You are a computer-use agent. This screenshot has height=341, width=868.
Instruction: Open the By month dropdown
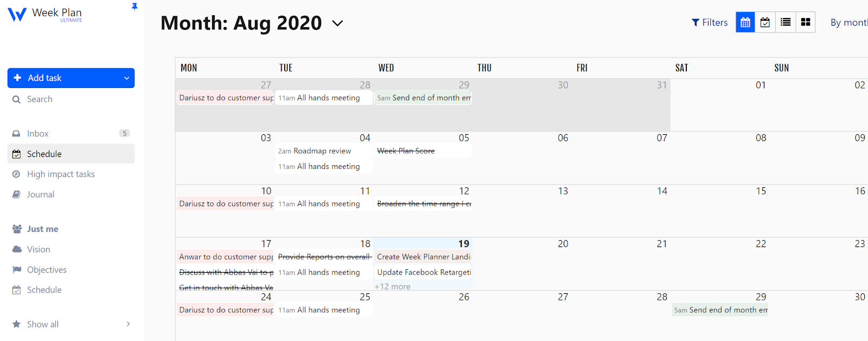(848, 22)
